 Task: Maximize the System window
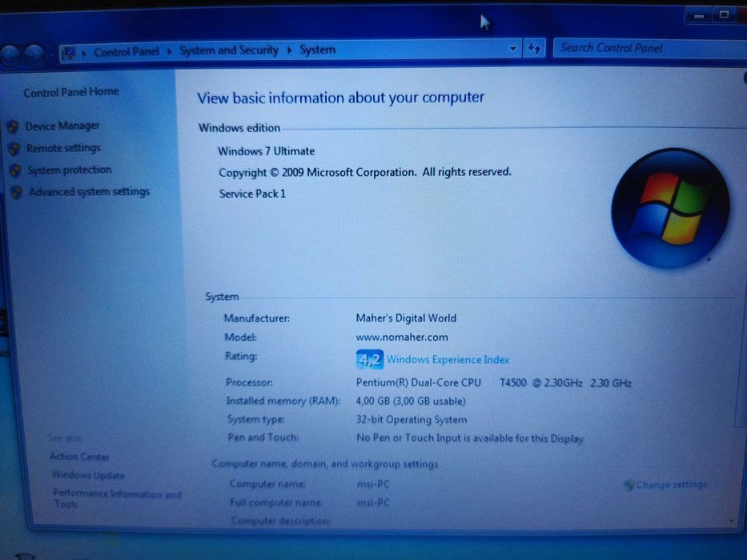tap(724, 15)
